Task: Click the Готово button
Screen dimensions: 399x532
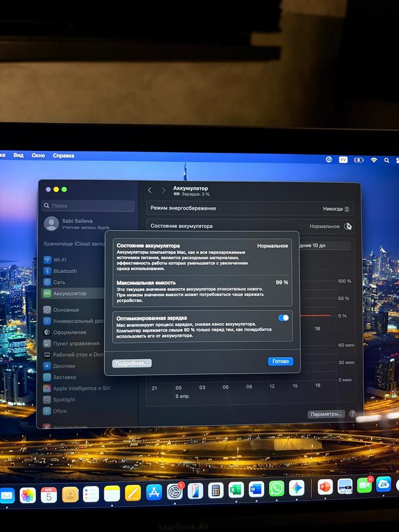Action: (x=280, y=361)
